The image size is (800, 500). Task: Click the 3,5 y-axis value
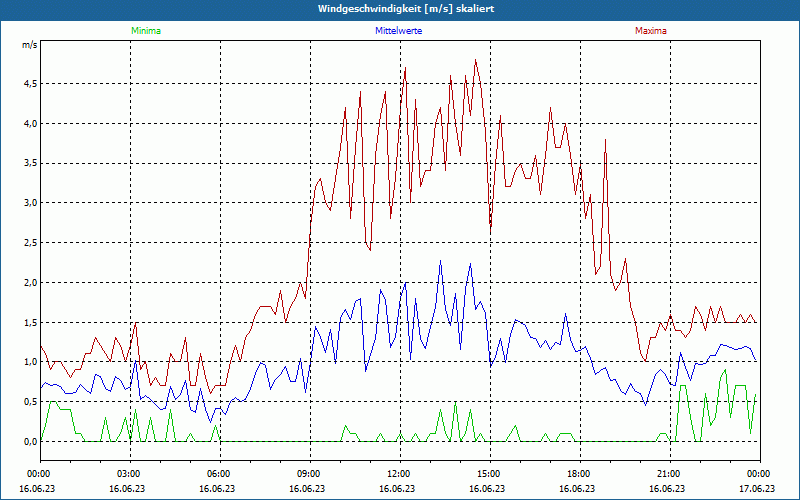(30, 163)
